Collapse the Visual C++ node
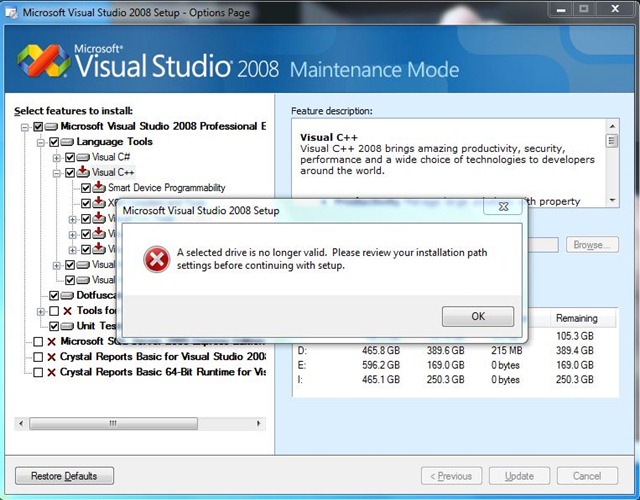 (x=57, y=173)
